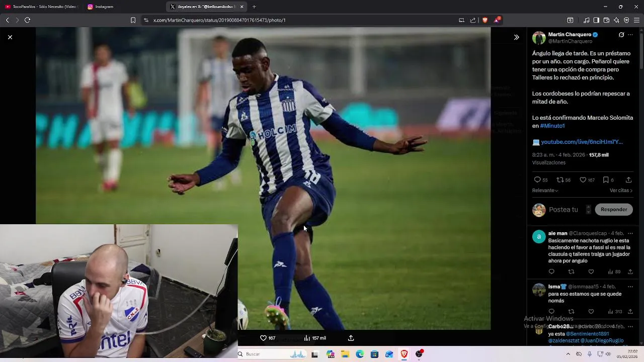This screenshot has width=644, height=362.
Task: Click the 55 replies icon
Action: click(537, 180)
